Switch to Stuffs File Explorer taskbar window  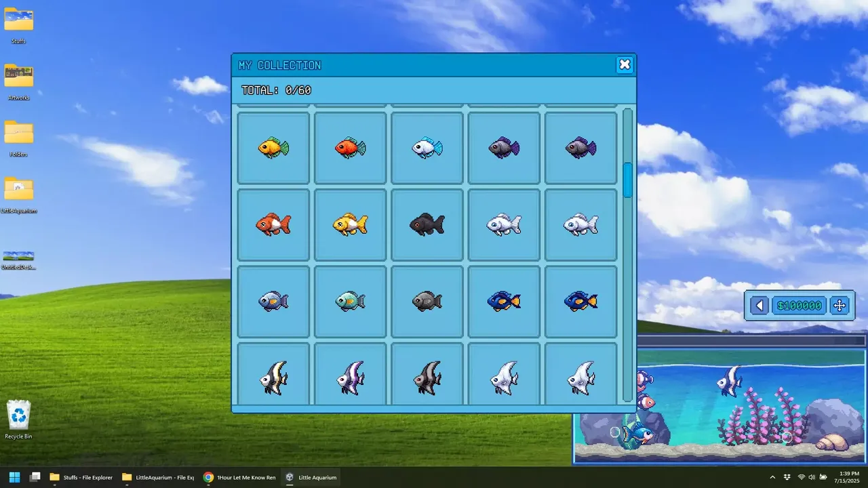[81, 477]
